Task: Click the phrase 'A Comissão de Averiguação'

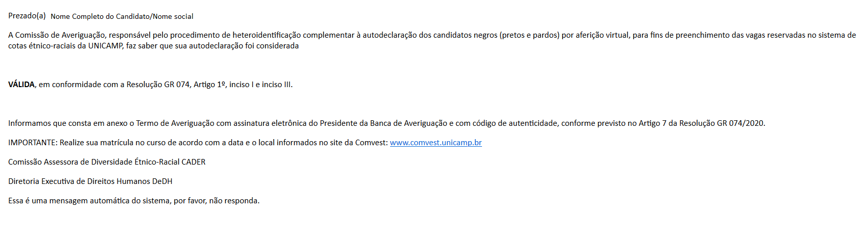Action: coord(56,35)
